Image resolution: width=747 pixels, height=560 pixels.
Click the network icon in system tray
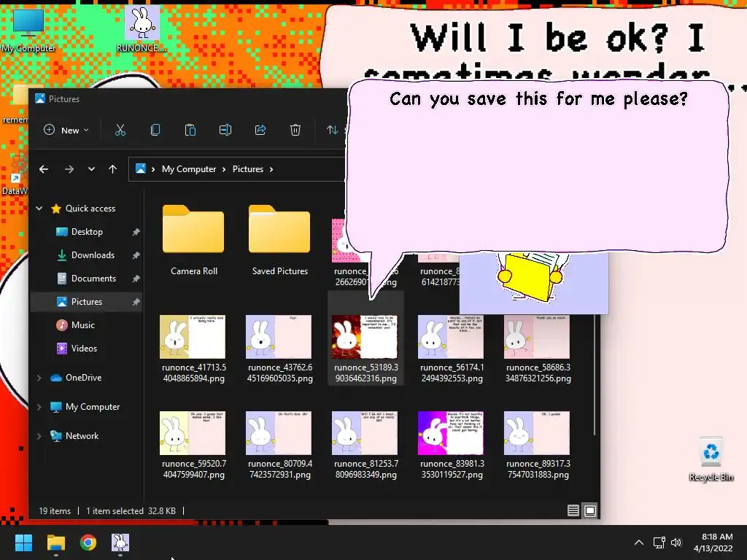point(659,542)
